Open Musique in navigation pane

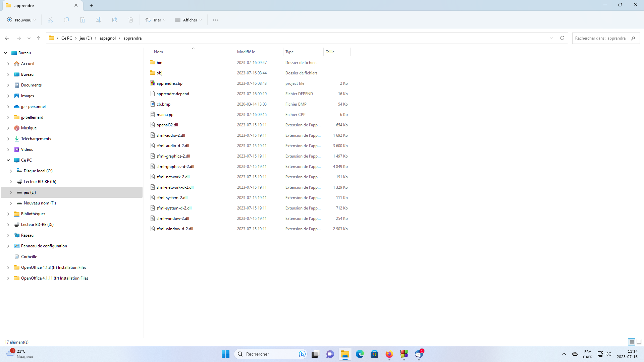[29, 128]
